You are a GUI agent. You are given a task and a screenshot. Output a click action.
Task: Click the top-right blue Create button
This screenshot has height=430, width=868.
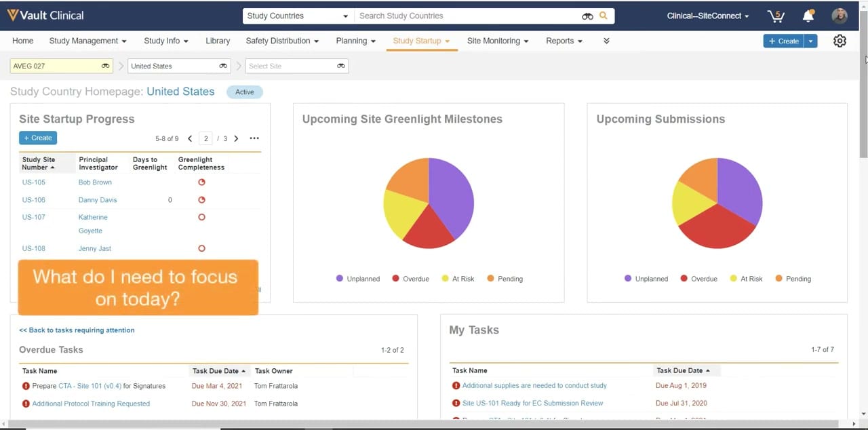(x=784, y=41)
